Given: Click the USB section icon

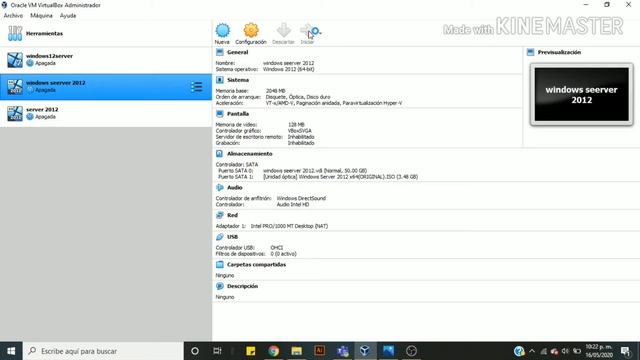Looking at the screenshot, I should click(220, 237).
